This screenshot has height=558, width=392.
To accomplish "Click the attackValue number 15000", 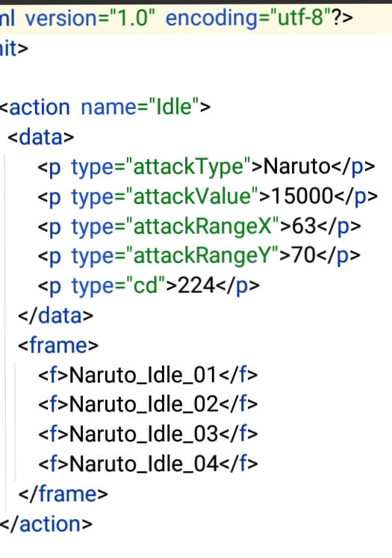I will point(302,196).
